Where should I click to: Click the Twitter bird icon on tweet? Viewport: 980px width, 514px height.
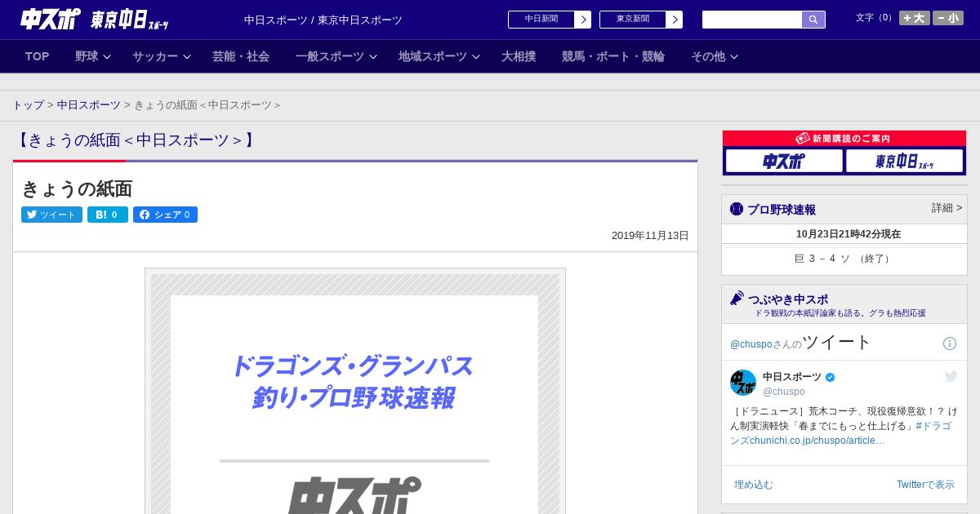tap(951, 376)
